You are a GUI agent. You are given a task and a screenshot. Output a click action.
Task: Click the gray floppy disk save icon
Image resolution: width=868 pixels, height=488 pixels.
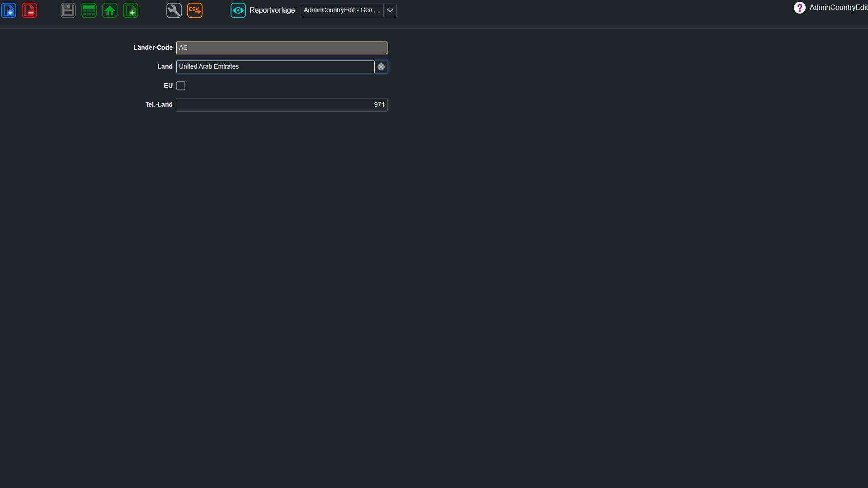68,10
